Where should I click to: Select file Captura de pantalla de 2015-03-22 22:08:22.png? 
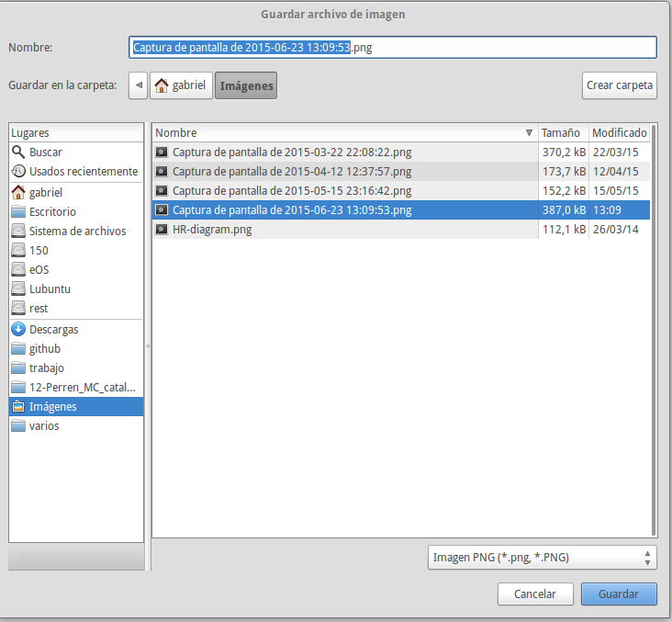coord(292,152)
